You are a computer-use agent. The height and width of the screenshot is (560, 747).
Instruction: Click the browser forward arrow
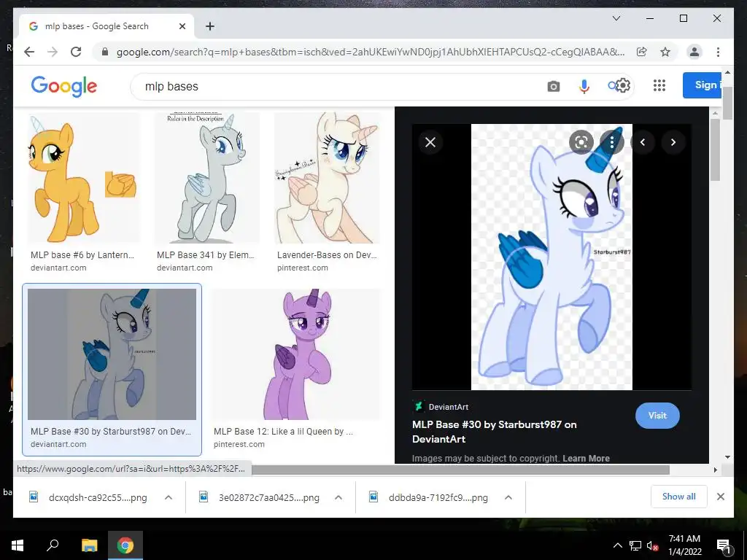(53, 52)
